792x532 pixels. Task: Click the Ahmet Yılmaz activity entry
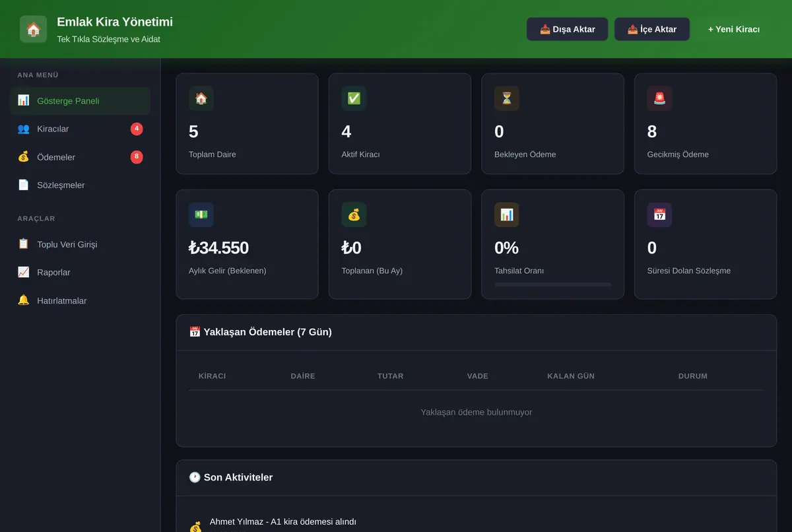click(x=283, y=522)
